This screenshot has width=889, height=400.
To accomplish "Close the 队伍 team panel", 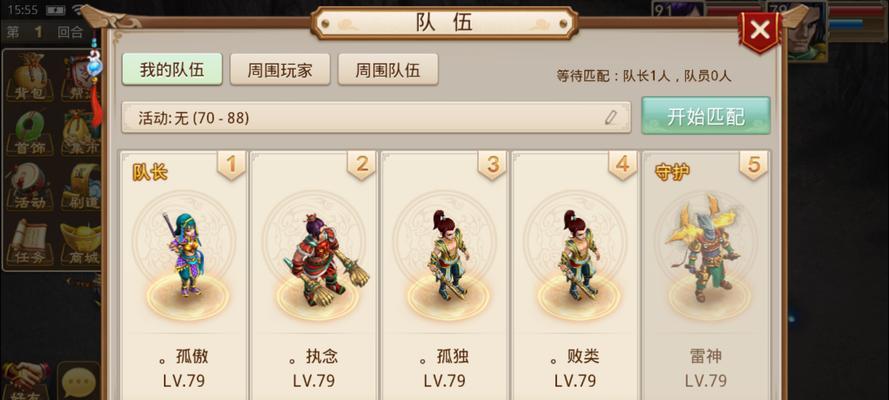I will (x=759, y=30).
